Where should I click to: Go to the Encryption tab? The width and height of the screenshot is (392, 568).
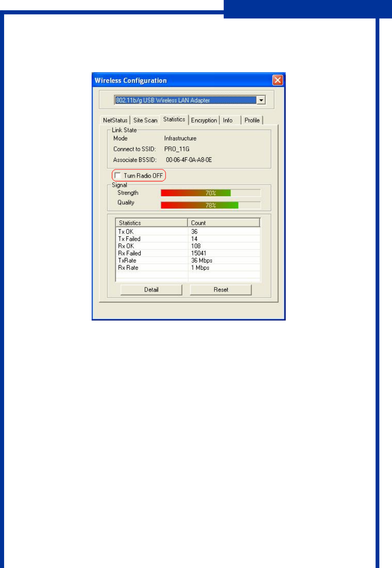click(x=204, y=120)
